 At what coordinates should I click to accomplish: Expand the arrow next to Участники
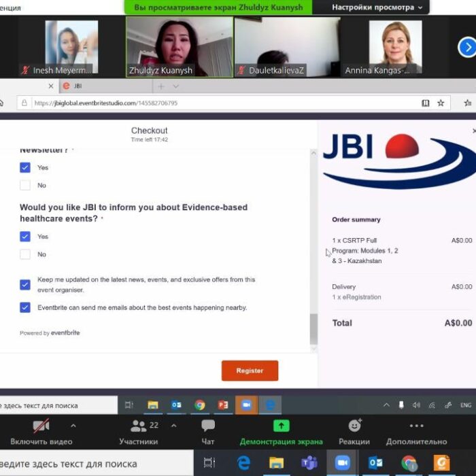click(x=173, y=426)
